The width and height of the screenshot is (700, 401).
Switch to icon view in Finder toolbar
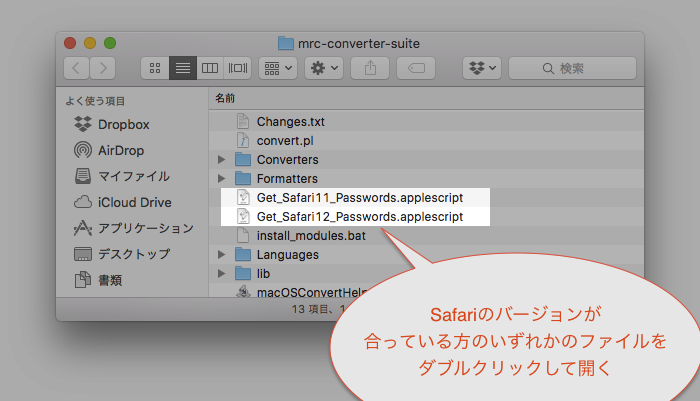(156, 68)
